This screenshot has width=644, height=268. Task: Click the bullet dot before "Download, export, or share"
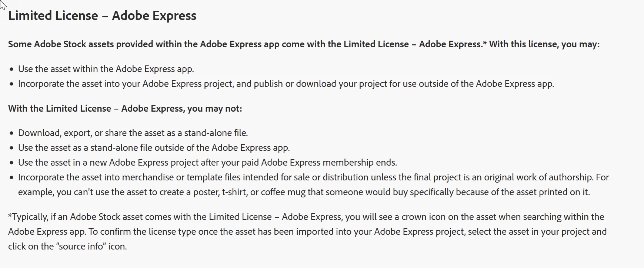(12, 133)
